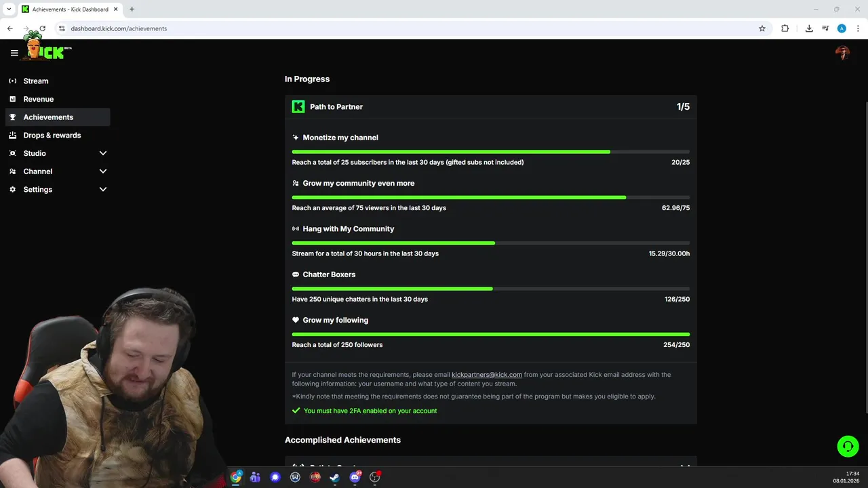Bookmark this page with the star icon

pos(762,28)
